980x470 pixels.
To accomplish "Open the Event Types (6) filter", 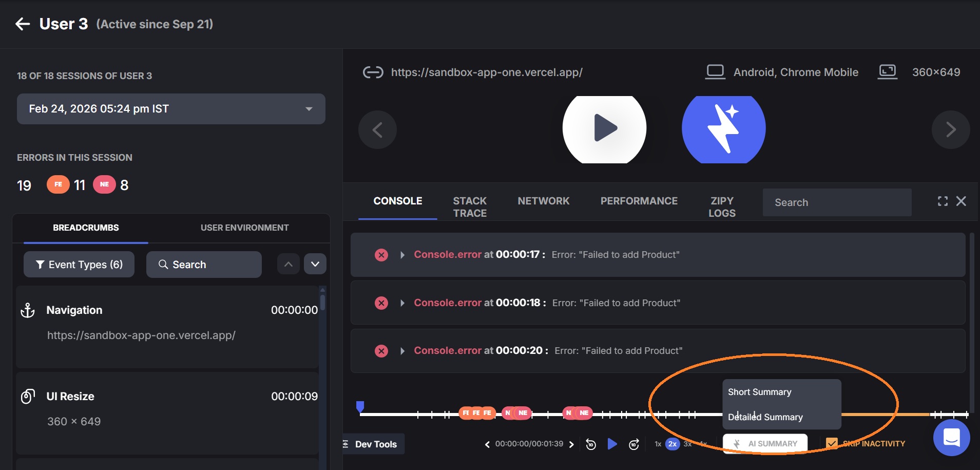I will point(79,265).
